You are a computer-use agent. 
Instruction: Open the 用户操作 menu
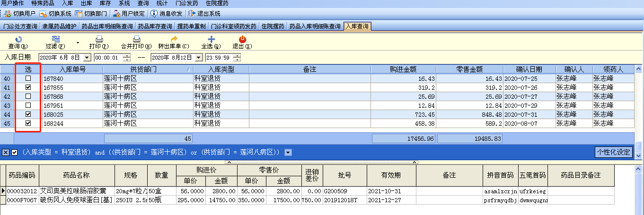pos(13,3)
